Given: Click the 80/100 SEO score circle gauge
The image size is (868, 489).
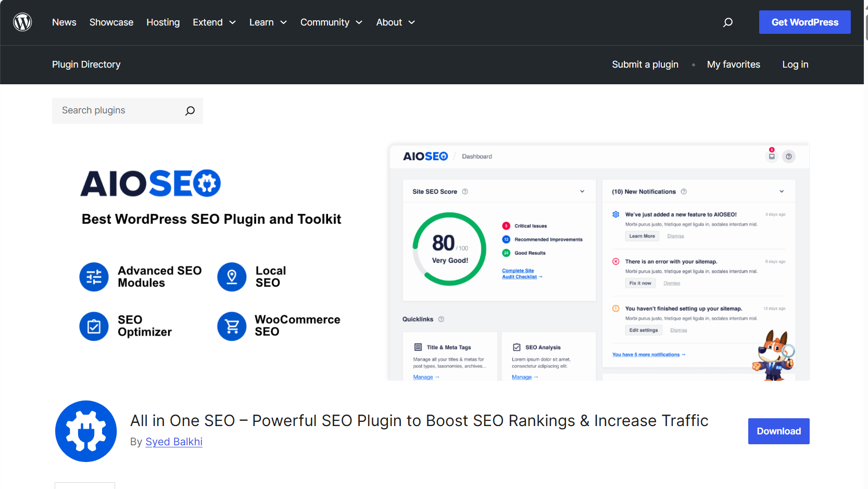Looking at the screenshot, I should click(x=449, y=249).
